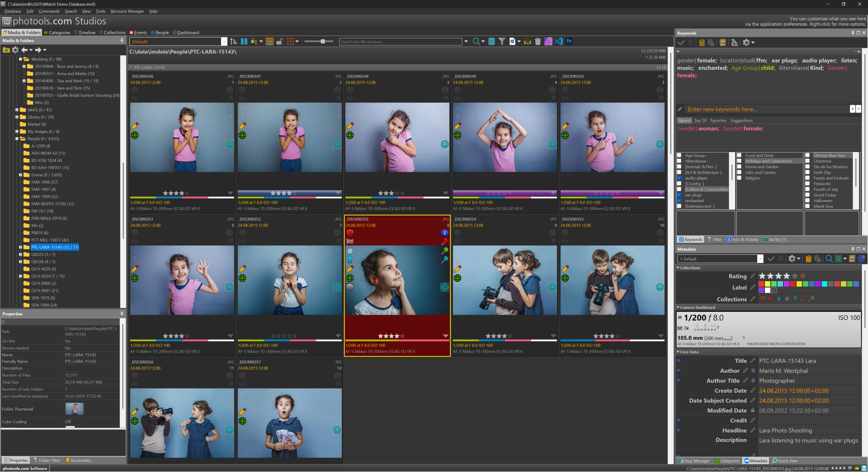Click the sort order icon

click(x=233, y=41)
